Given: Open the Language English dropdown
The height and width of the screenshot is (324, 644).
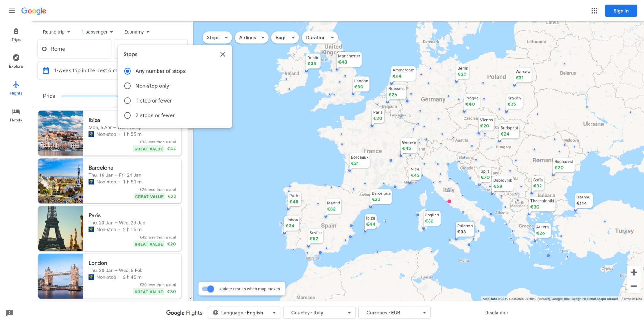Looking at the screenshot, I should tap(244, 313).
